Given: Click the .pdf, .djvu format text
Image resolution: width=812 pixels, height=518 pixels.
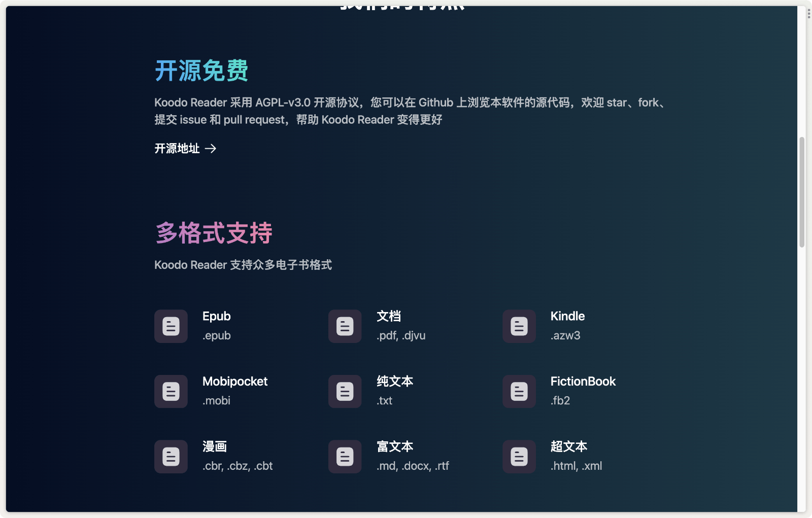Looking at the screenshot, I should point(400,335).
